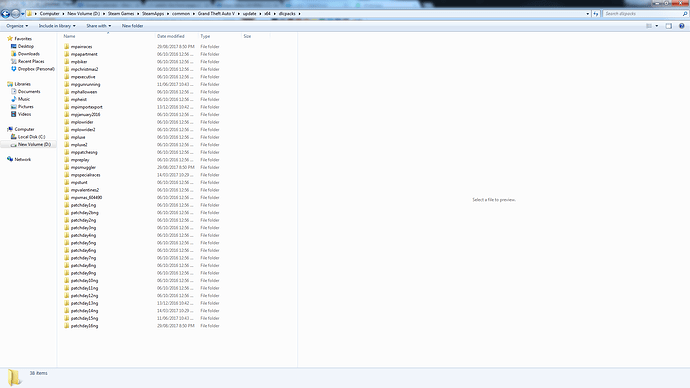Click the mpapartment folder icon
Screen dimensions: 690x388
tap(67, 54)
